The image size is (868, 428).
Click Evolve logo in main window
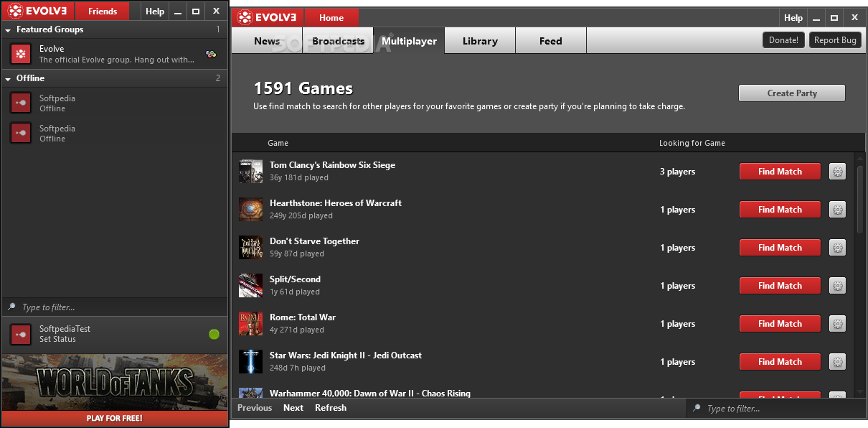[x=268, y=17]
